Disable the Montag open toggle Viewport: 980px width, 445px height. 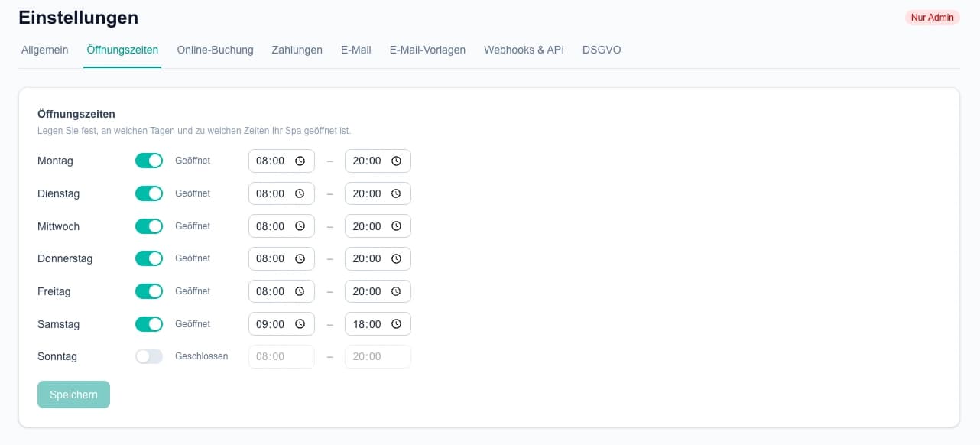149,161
